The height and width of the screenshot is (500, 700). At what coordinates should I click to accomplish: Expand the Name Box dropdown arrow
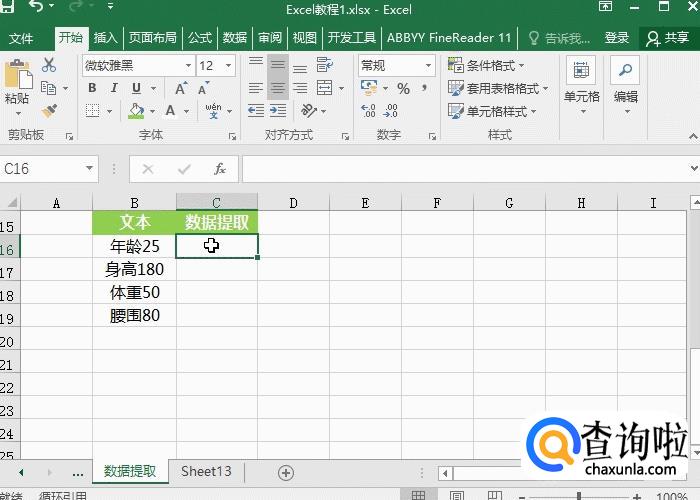click(89, 169)
